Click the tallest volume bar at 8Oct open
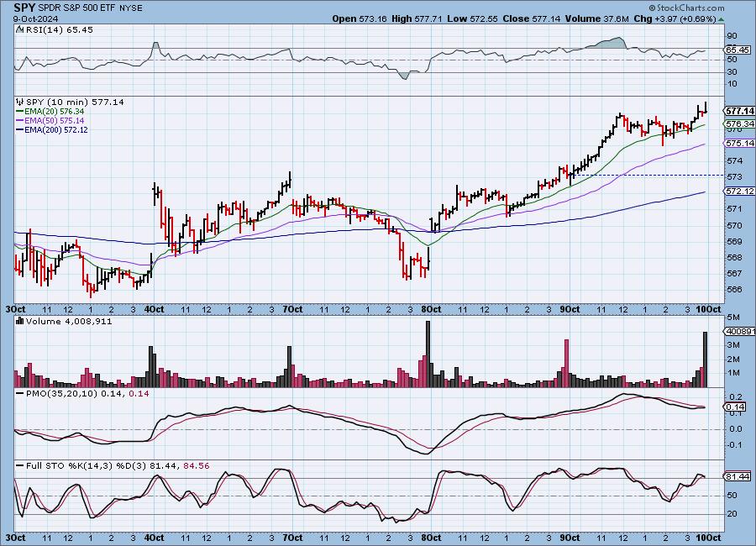Image resolution: width=756 pixels, height=546 pixels. tap(428, 354)
